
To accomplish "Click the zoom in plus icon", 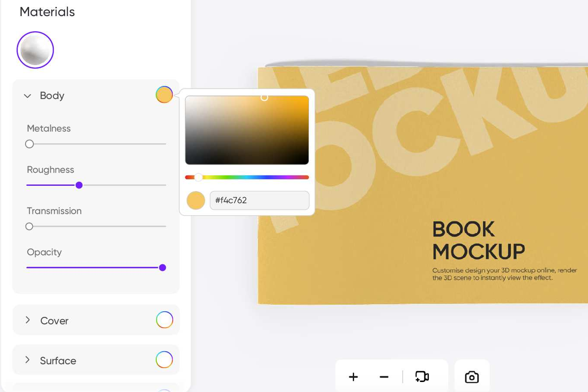I will 353,377.
